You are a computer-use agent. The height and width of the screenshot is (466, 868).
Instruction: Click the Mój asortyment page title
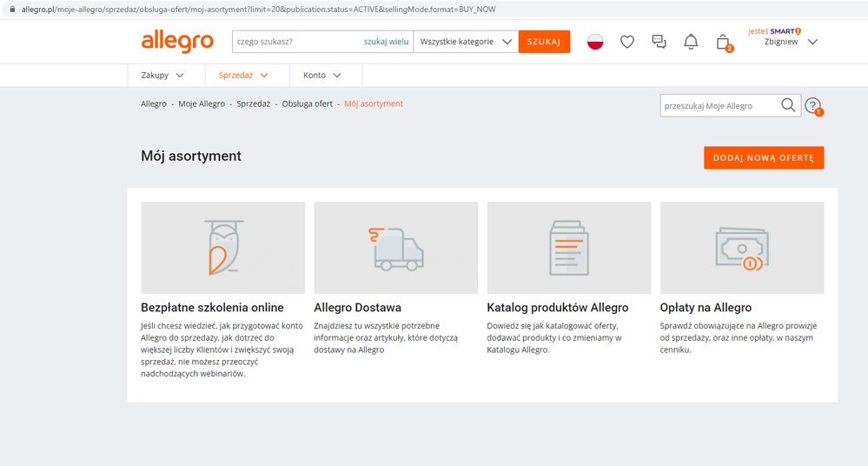(191, 156)
